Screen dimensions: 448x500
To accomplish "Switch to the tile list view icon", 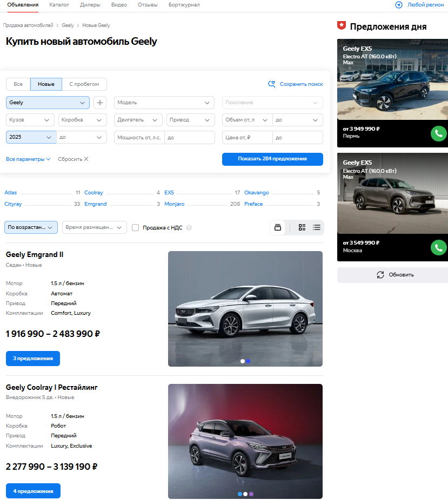I will coord(302,227).
